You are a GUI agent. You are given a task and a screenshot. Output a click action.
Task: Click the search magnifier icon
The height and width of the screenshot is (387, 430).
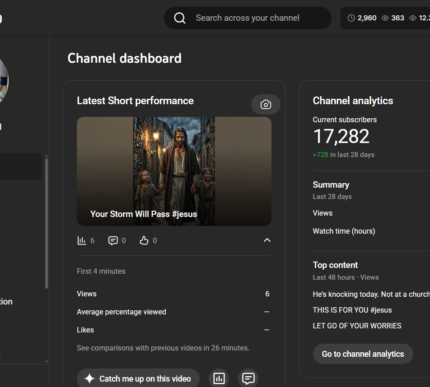pos(180,18)
